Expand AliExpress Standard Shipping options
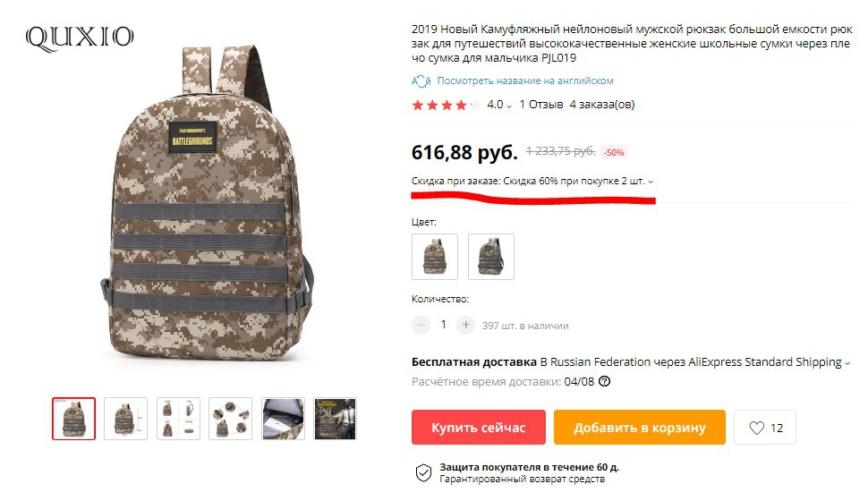This screenshot has height=501, width=868. (847, 363)
